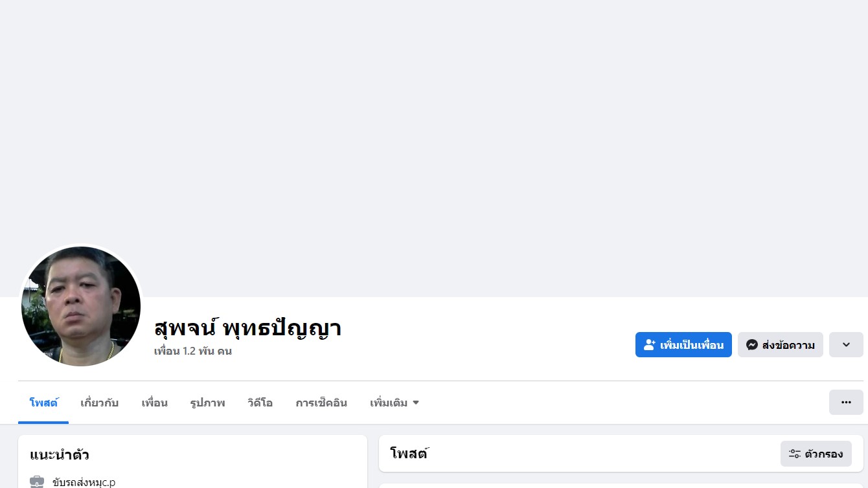Click the add-friend person icon

coord(650,345)
